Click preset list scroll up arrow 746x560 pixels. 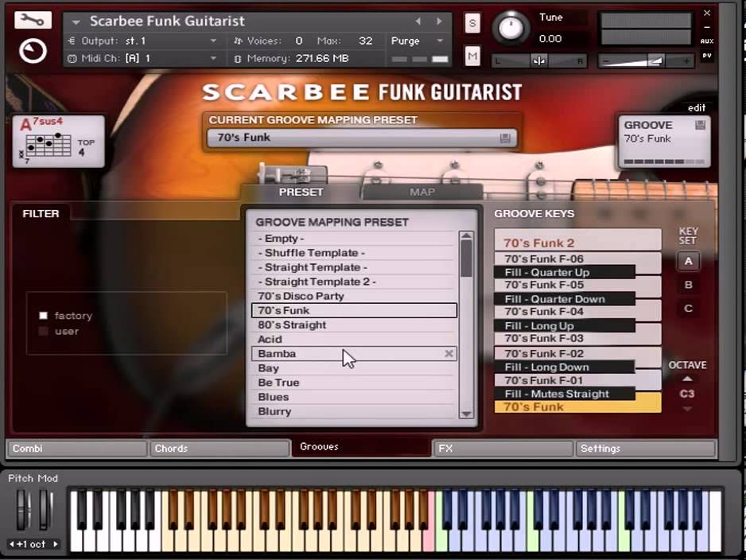(x=466, y=235)
